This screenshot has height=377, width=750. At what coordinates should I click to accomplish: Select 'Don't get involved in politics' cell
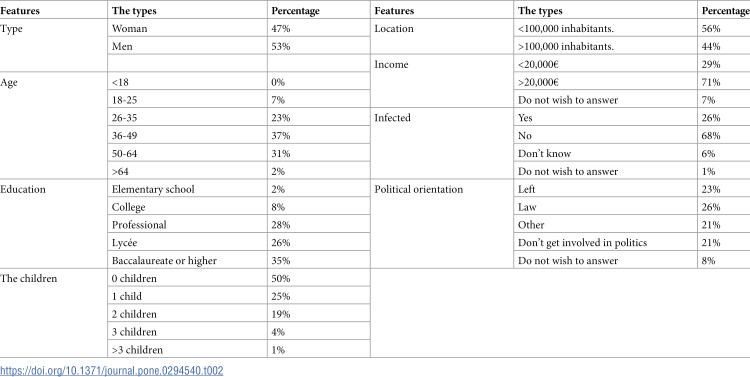(x=606, y=243)
